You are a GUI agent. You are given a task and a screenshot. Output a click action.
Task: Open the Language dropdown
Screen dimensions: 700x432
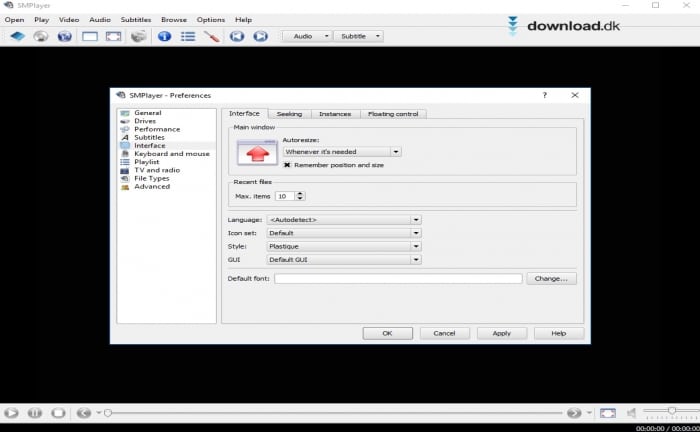tap(344, 220)
